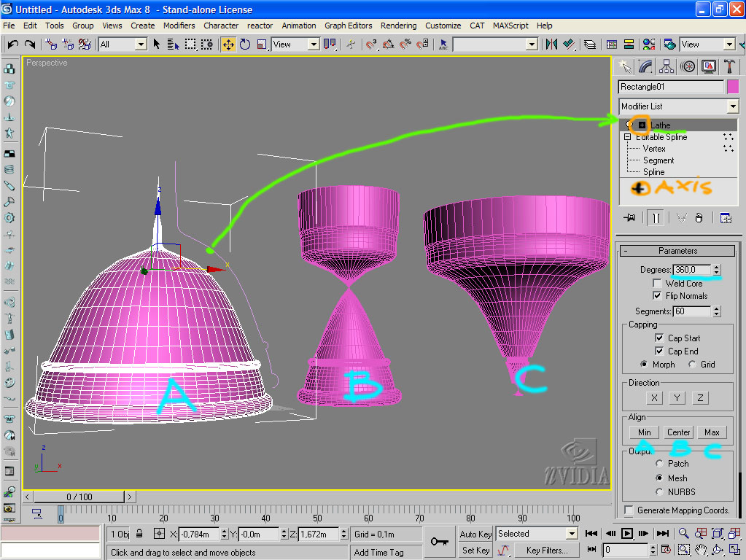Uncheck the Flip Normals checkbox
The height and width of the screenshot is (560, 746).
657,295
